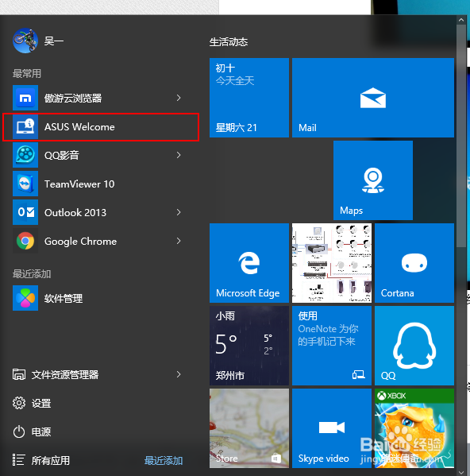Open the calendar tile showing 星期六 21
Screen dimensions: 470x476
coord(249,98)
